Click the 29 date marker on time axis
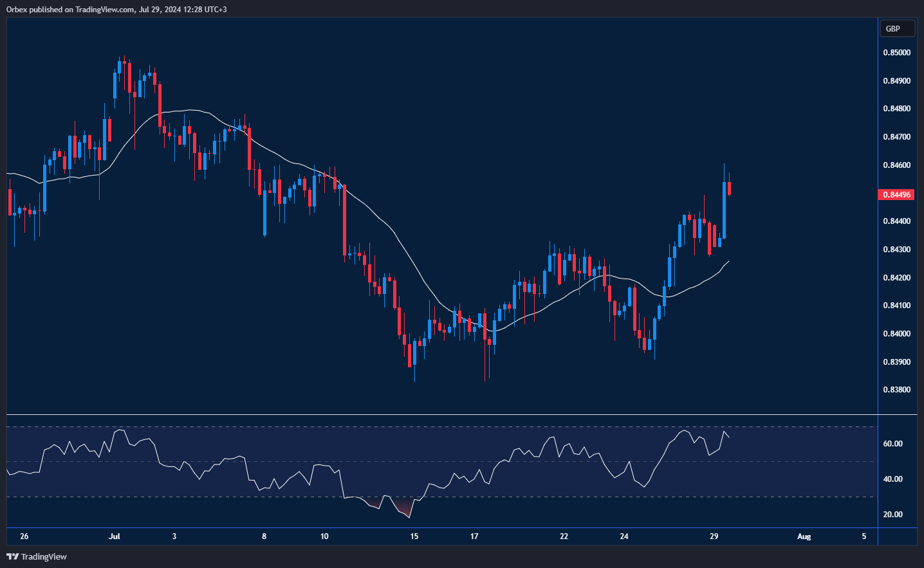The height and width of the screenshot is (568, 924). [714, 536]
